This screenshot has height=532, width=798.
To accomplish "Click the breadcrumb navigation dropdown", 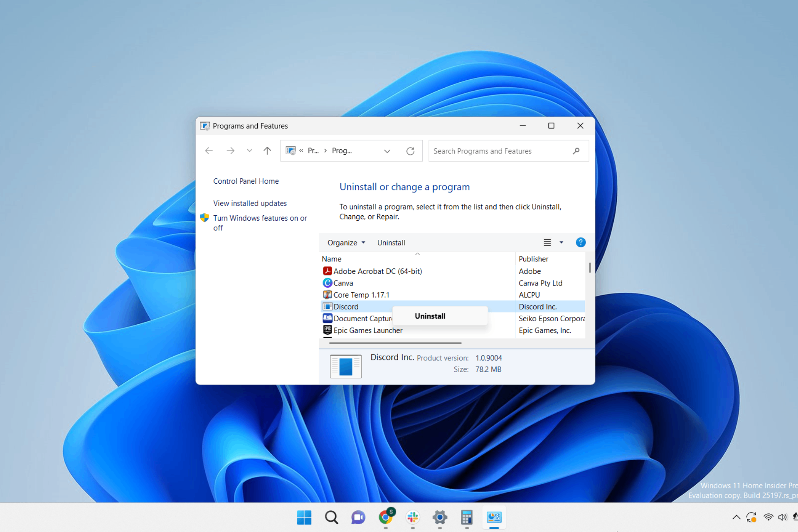I will coord(387,150).
